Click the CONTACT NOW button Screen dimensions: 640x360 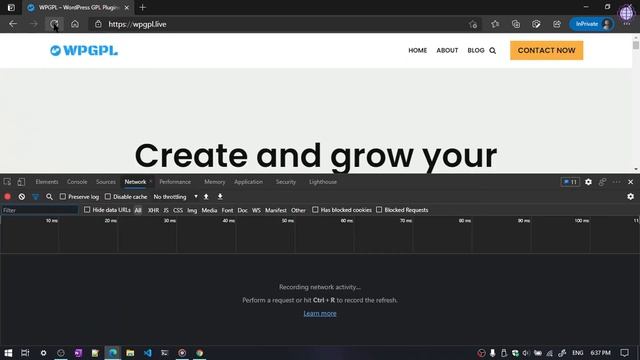(547, 50)
